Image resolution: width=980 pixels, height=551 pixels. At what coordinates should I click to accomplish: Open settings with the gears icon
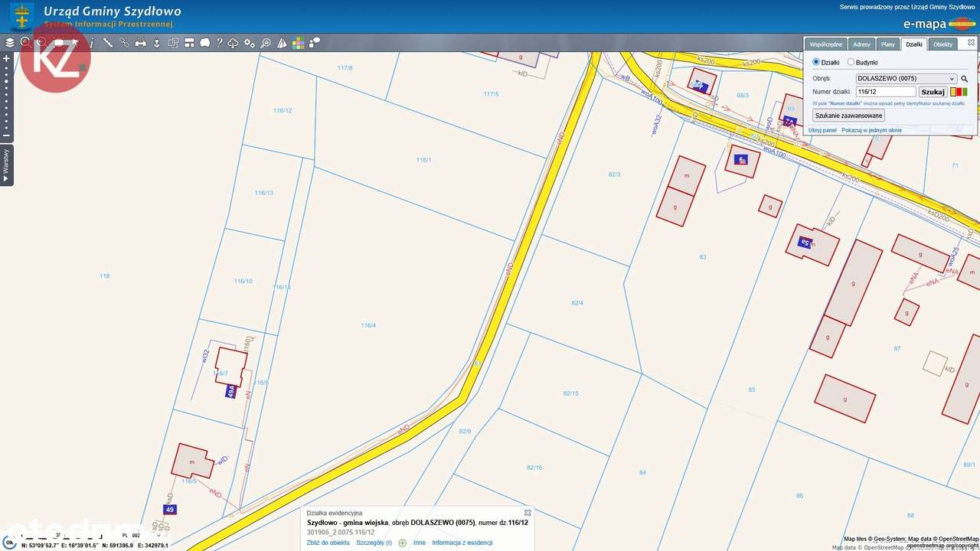pyautogui.click(x=250, y=43)
